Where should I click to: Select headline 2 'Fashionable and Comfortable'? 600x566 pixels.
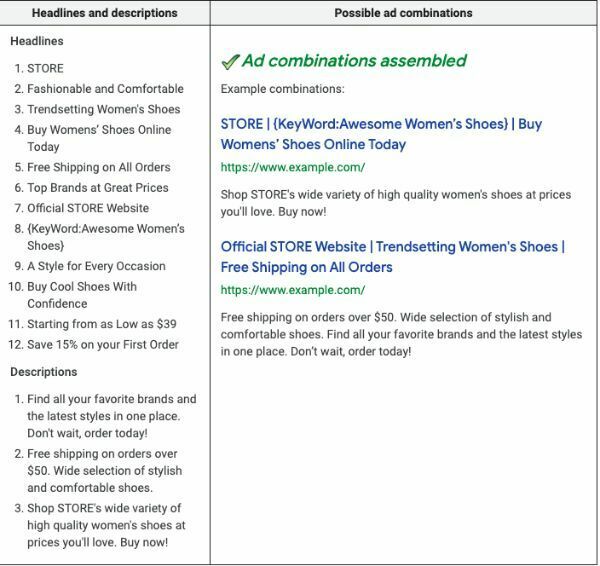pos(105,89)
